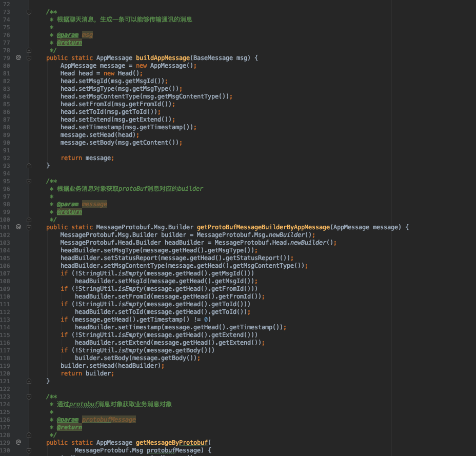Viewport: 476px width, 456px height.
Task: Click the @ annotation gutter icon on line 79
Action: [x=18, y=57]
